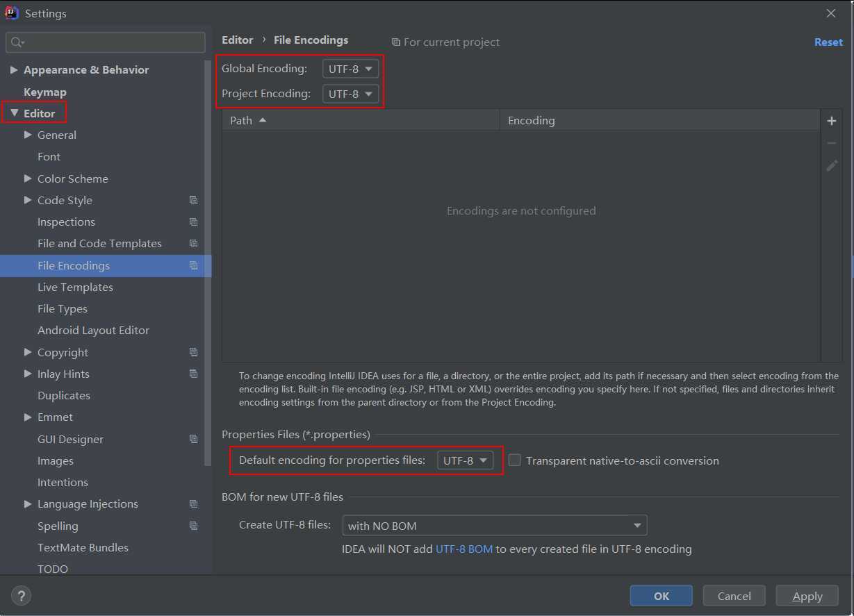This screenshot has width=854, height=616.
Task: Click project-level icon next to Inspections
Action: click(x=193, y=222)
